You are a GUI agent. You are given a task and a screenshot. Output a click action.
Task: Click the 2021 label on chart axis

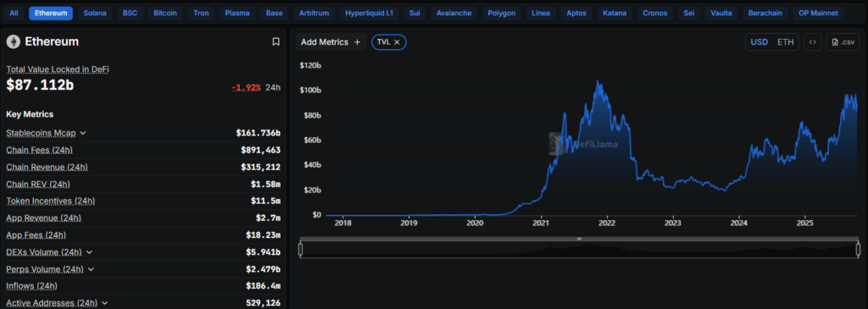[x=540, y=223]
